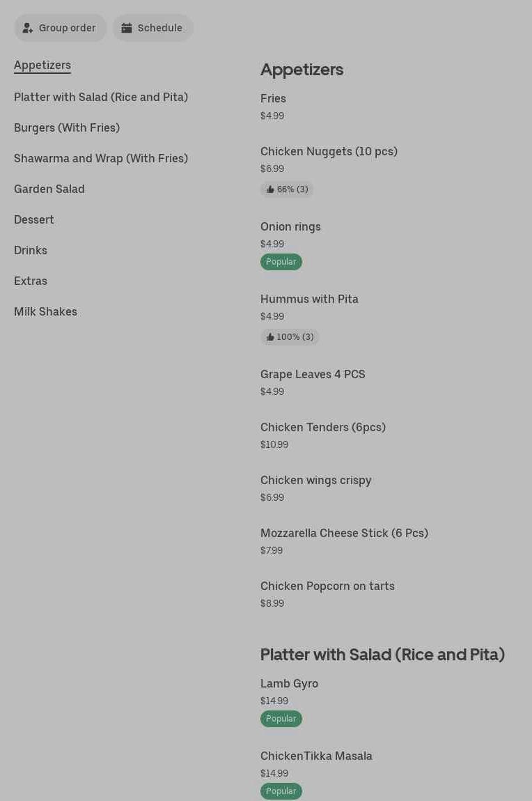
Task: Open the Group order button
Action: pyautogui.click(x=61, y=28)
